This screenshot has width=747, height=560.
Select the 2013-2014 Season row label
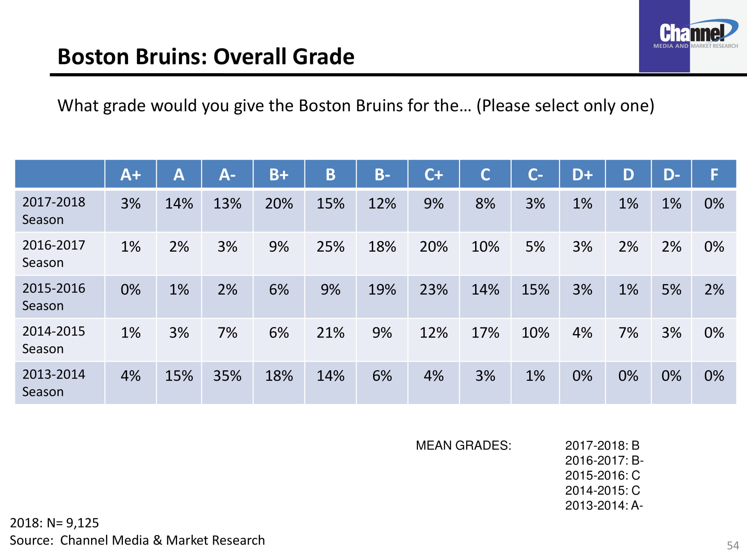[x=54, y=383]
